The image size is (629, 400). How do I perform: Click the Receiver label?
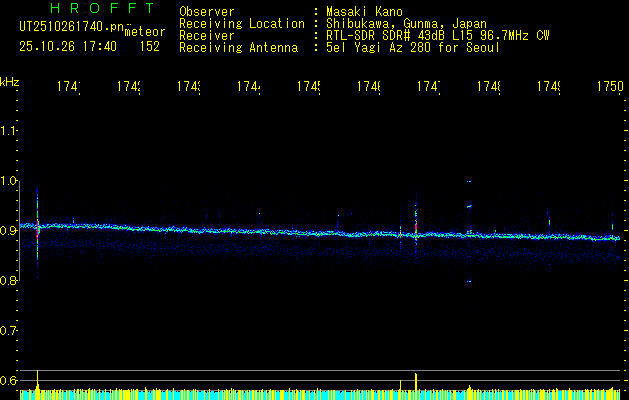[x=207, y=36]
